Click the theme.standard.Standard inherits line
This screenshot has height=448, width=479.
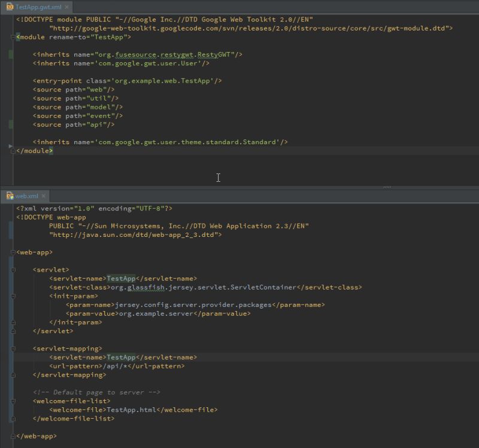coord(160,142)
